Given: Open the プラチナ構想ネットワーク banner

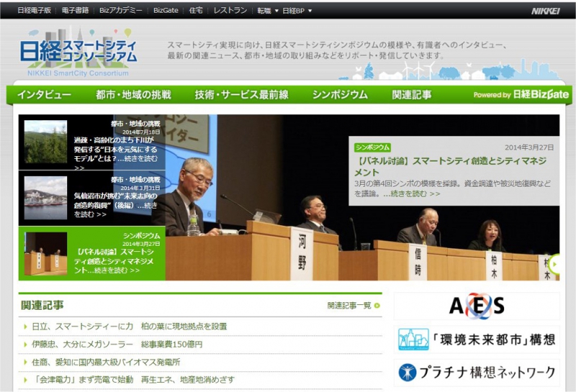Looking at the screenshot, I should 477,372.
